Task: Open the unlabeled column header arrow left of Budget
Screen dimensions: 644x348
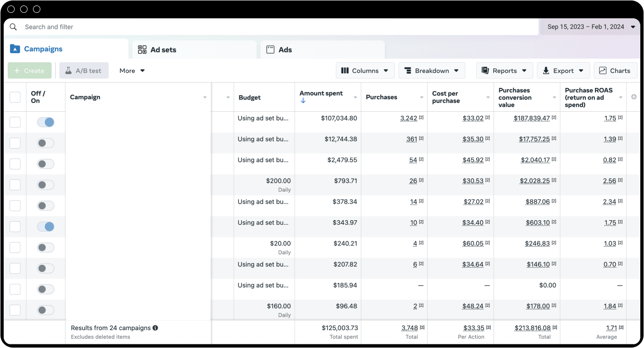Action: pos(228,97)
